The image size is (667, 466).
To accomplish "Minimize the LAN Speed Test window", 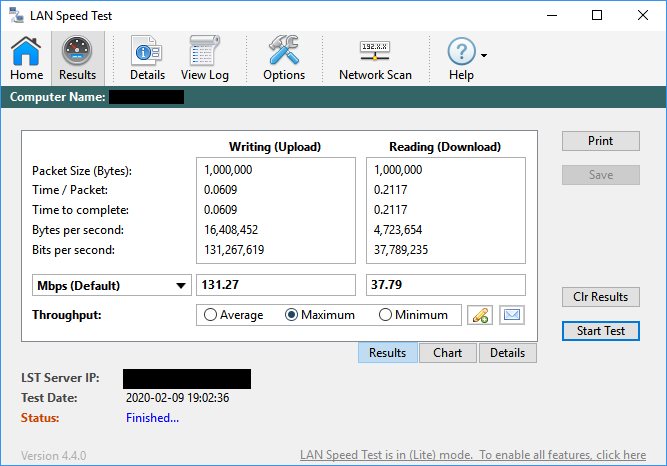I will [x=552, y=15].
